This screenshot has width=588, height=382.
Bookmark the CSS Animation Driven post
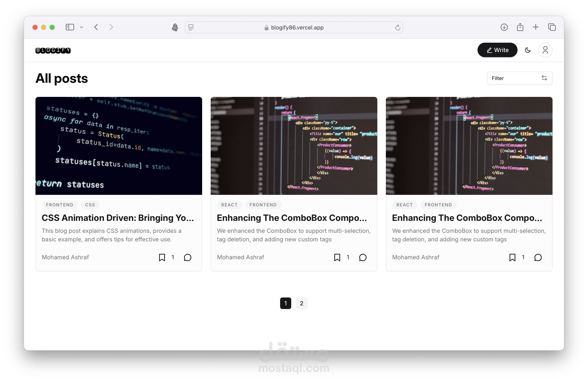point(162,257)
